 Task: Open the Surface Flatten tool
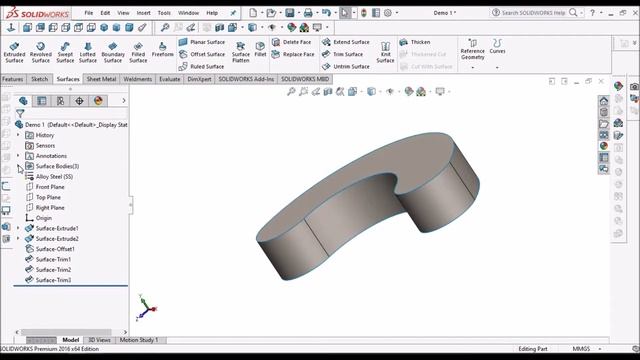[x=240, y=52]
